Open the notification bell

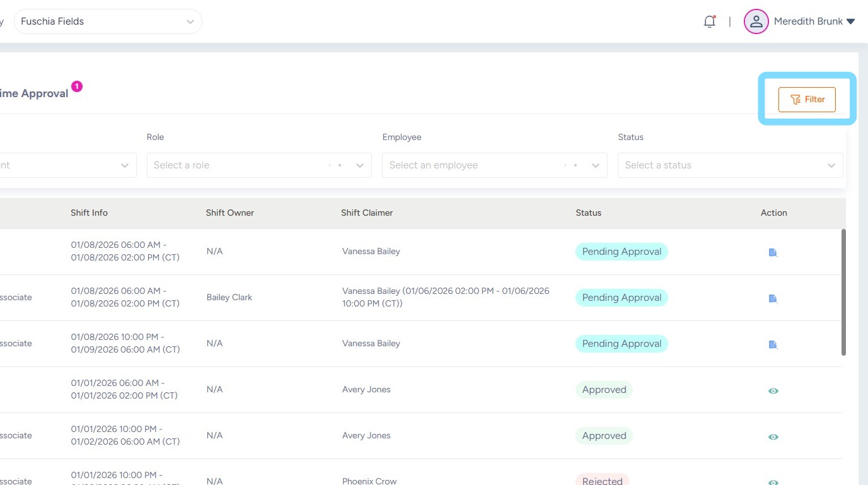pyautogui.click(x=709, y=21)
